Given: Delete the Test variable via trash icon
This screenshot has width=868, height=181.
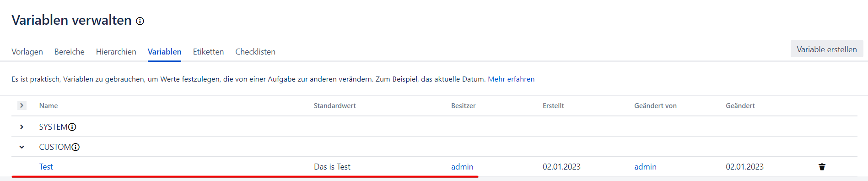Looking at the screenshot, I should (x=822, y=167).
